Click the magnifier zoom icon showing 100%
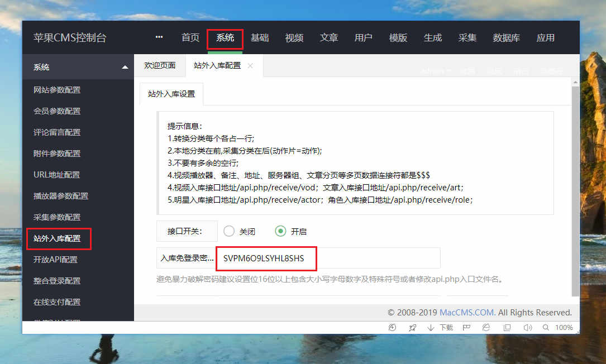Screen dimensions: 606x364 click(546, 328)
